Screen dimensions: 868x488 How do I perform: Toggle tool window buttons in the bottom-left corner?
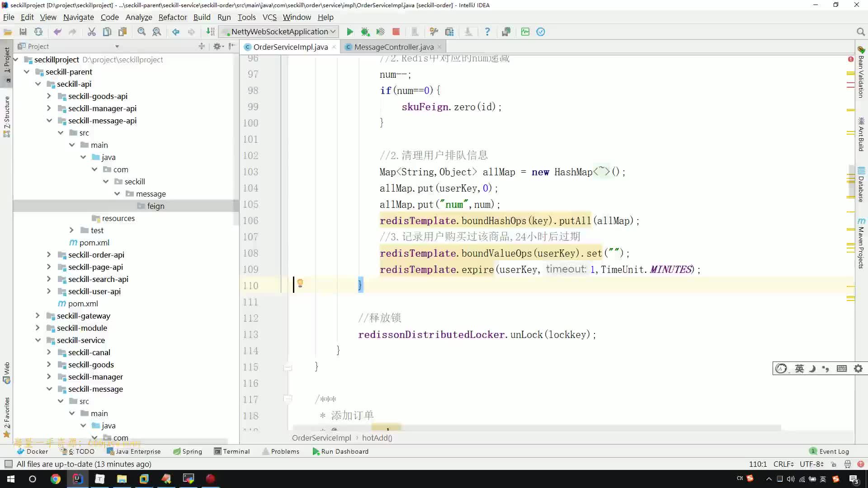[8, 464]
